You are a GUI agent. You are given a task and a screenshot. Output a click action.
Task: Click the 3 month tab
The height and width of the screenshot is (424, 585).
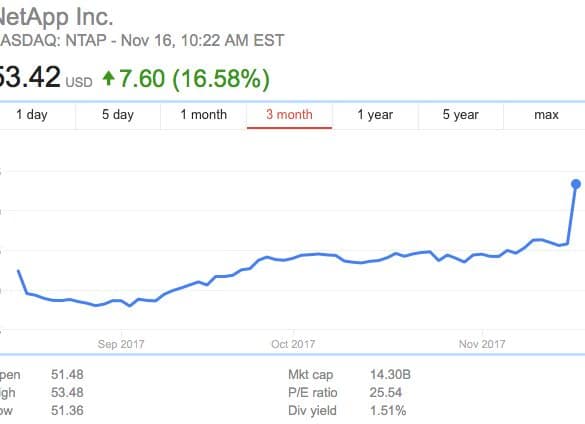tap(290, 115)
